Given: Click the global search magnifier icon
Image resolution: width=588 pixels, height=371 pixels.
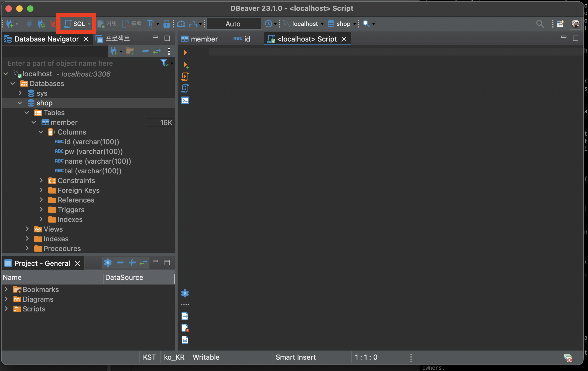Looking at the screenshot, I should (x=540, y=24).
